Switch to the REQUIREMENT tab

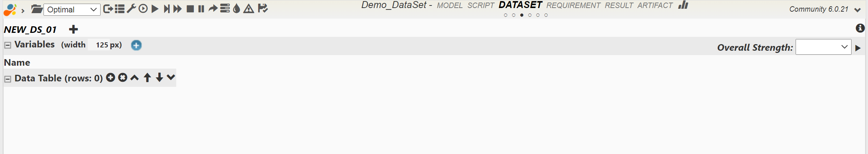[573, 5]
